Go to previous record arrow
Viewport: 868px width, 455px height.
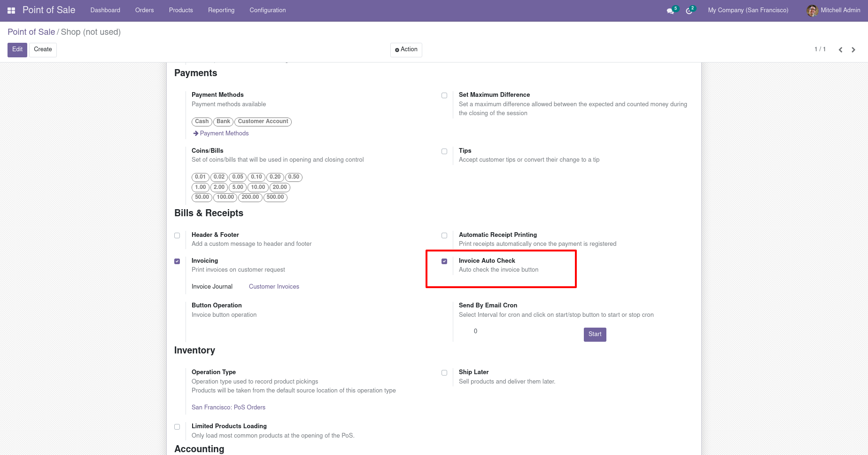[x=840, y=50]
